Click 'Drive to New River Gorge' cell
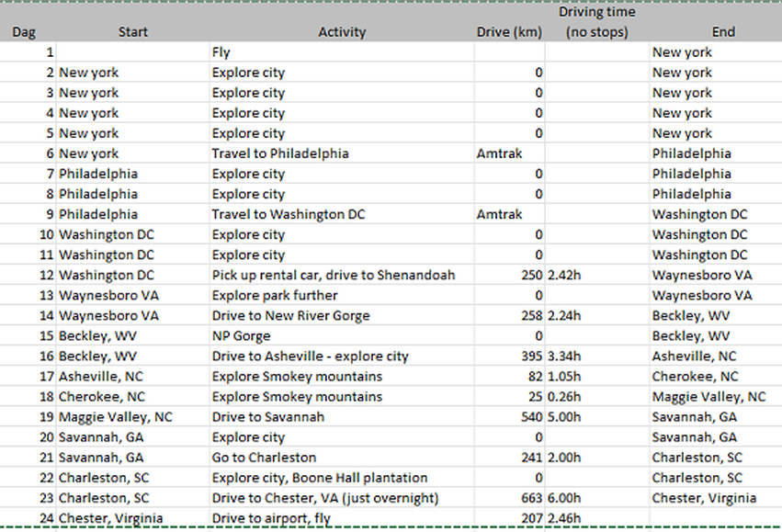 coord(342,315)
